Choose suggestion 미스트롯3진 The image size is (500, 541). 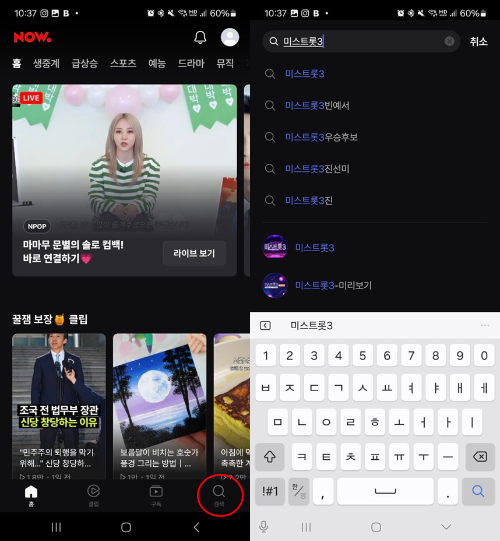(309, 200)
